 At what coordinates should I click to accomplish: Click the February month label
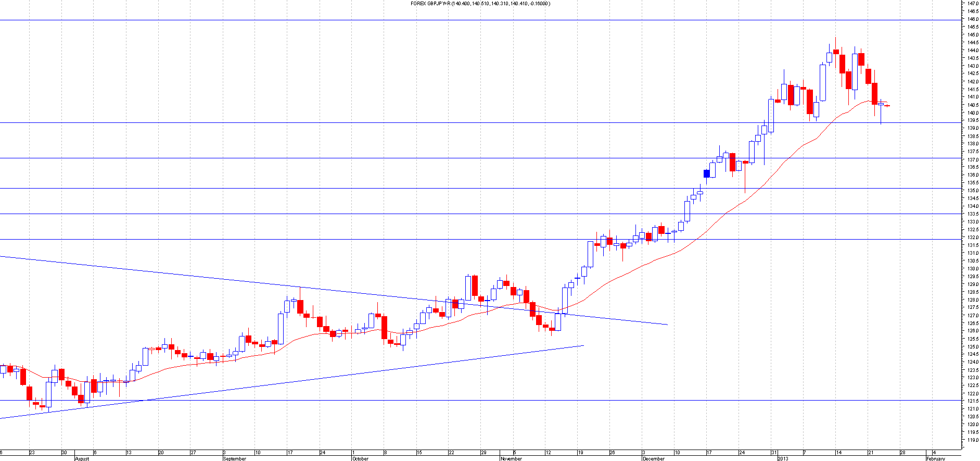click(x=935, y=459)
